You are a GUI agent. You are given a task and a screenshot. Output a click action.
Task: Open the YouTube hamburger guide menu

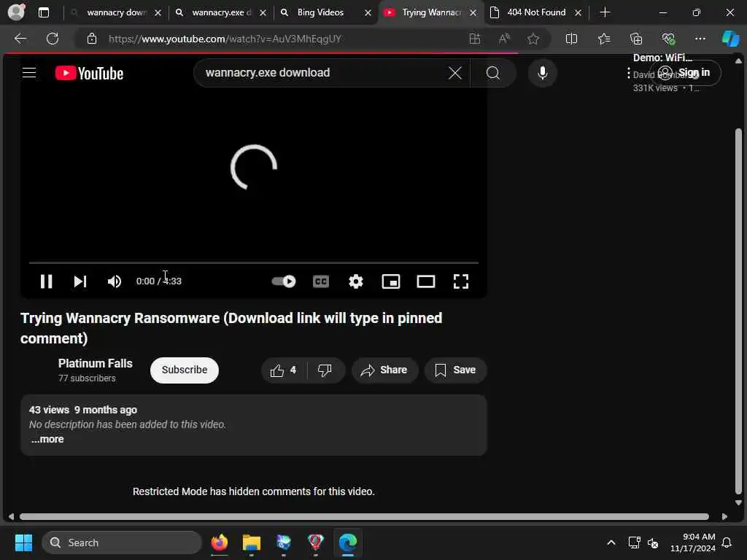pyautogui.click(x=29, y=72)
